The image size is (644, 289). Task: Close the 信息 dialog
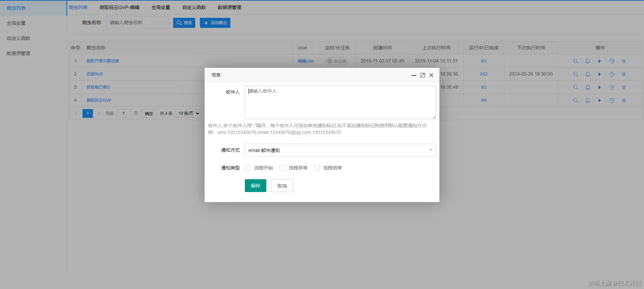[431, 75]
